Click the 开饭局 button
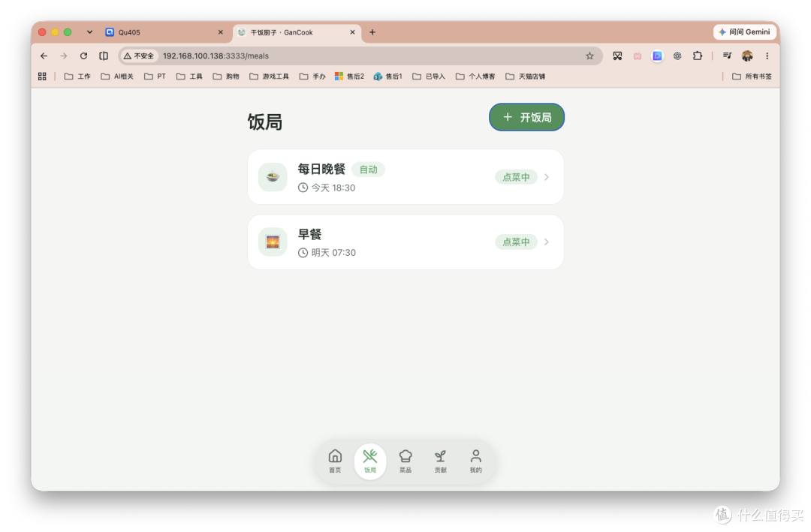The image size is (811, 532). (x=526, y=117)
